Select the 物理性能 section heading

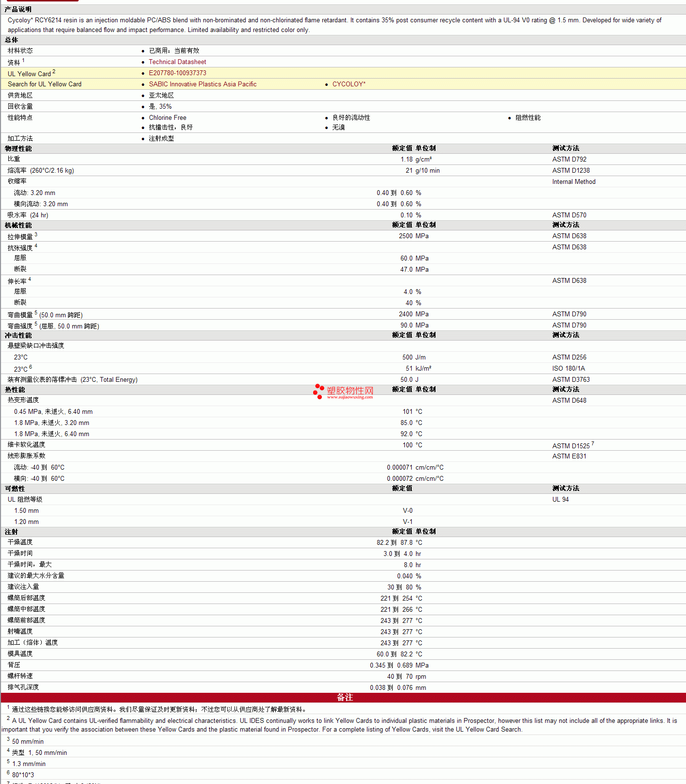click(18, 148)
